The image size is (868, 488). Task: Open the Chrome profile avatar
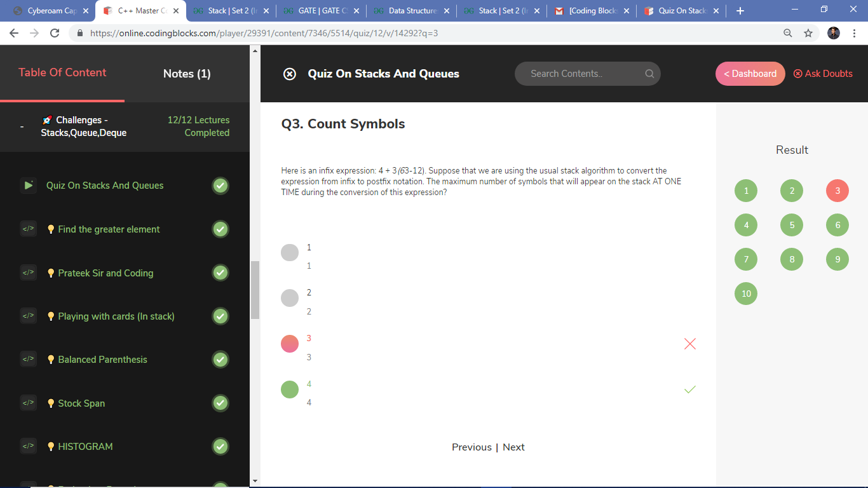834,33
